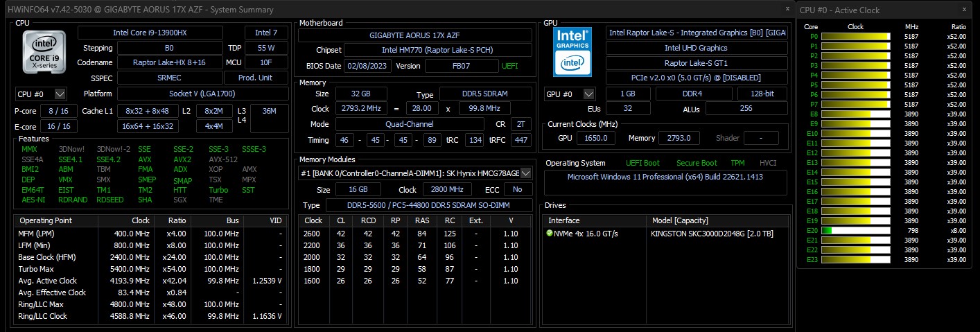Click the 55 W TDP field
The width and height of the screenshot is (980, 332).
(x=266, y=48)
